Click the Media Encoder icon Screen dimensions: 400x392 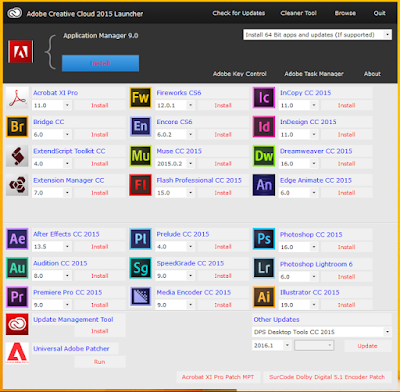[x=140, y=297]
